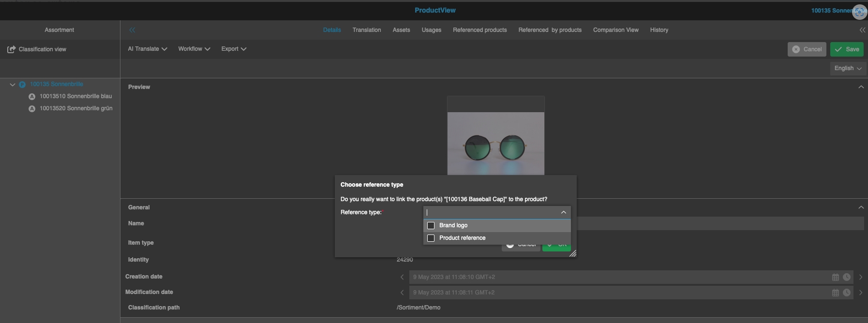Check the Product reference checkbox
Viewport: 868px width, 323px height.
(x=431, y=238)
